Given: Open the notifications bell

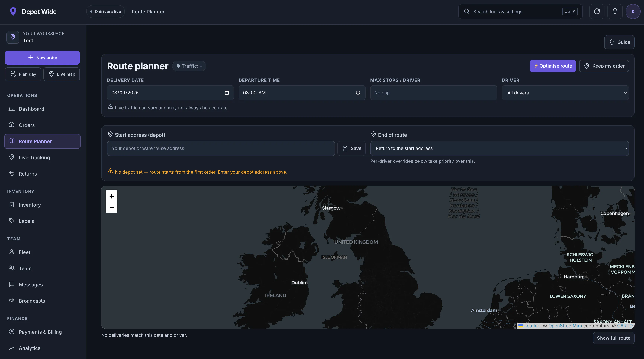Looking at the screenshot, I should (615, 12).
